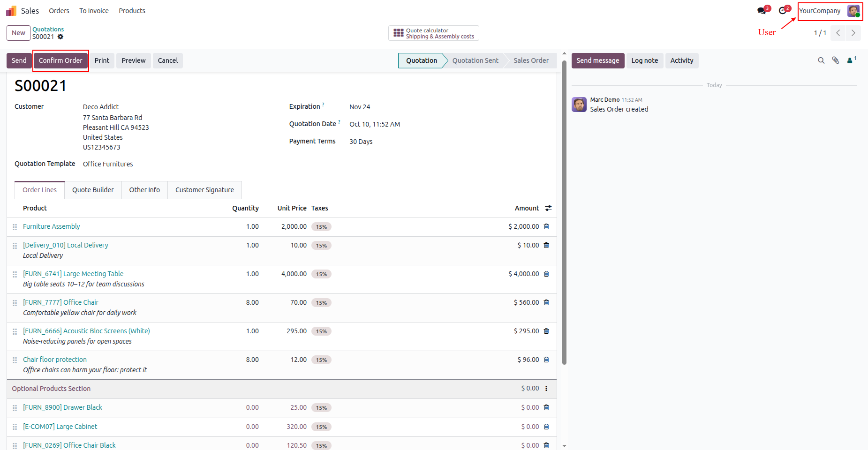Edit the Expiration date Nov 24
Screen dimensions: 868x450
click(x=360, y=107)
